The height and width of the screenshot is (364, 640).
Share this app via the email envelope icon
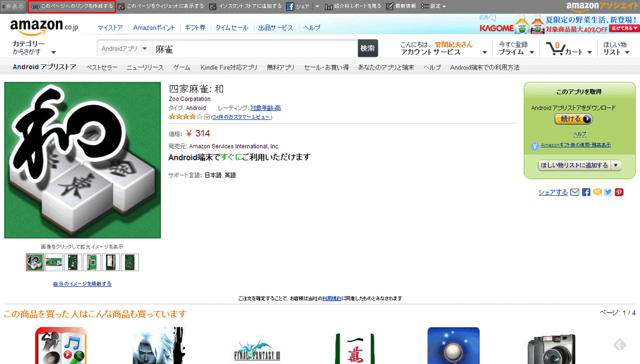(x=575, y=192)
